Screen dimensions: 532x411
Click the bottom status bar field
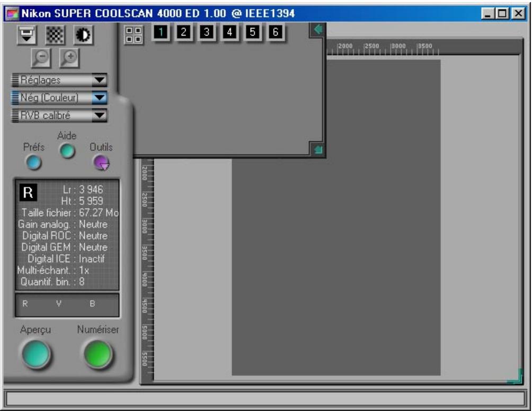[265, 399]
